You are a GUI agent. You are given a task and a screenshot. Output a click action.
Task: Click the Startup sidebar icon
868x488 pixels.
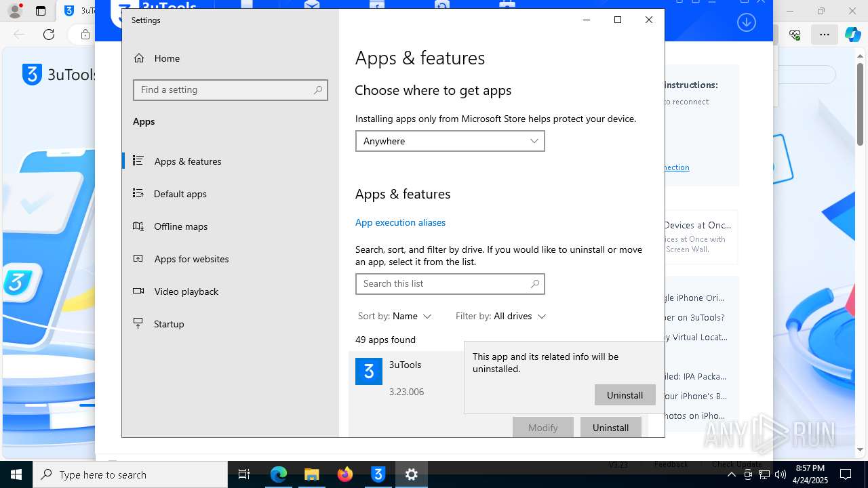138,323
